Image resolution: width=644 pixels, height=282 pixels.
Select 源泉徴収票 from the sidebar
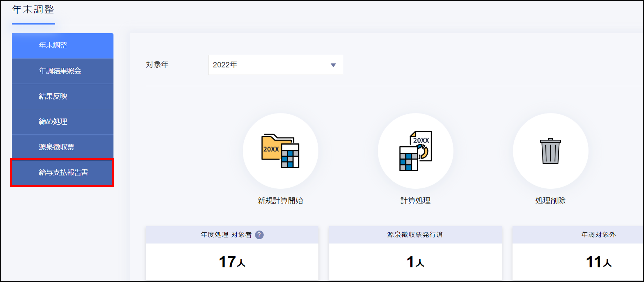62,147
